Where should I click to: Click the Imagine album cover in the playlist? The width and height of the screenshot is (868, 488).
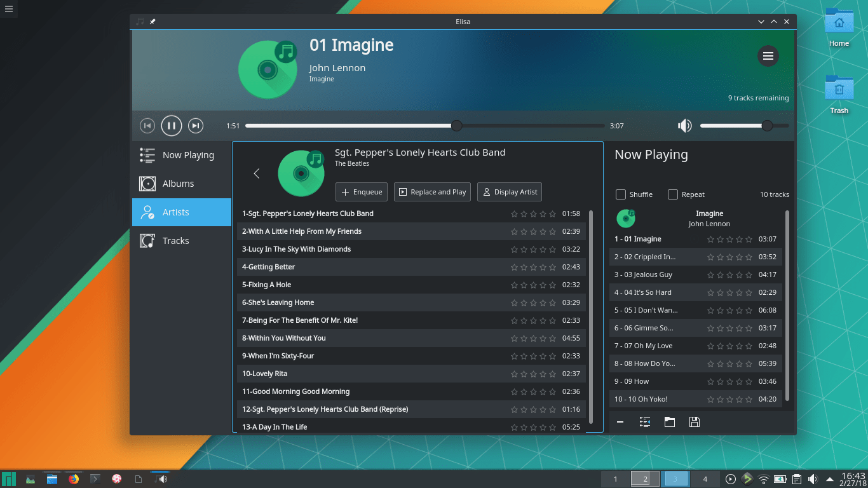[626, 219]
